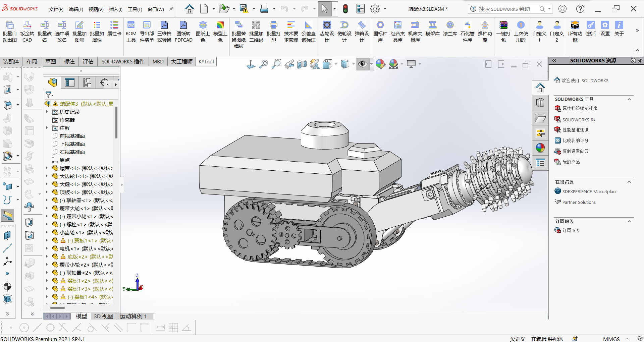Click the SOLIDWORKS Rx link
The image size is (644, 342).
click(579, 120)
